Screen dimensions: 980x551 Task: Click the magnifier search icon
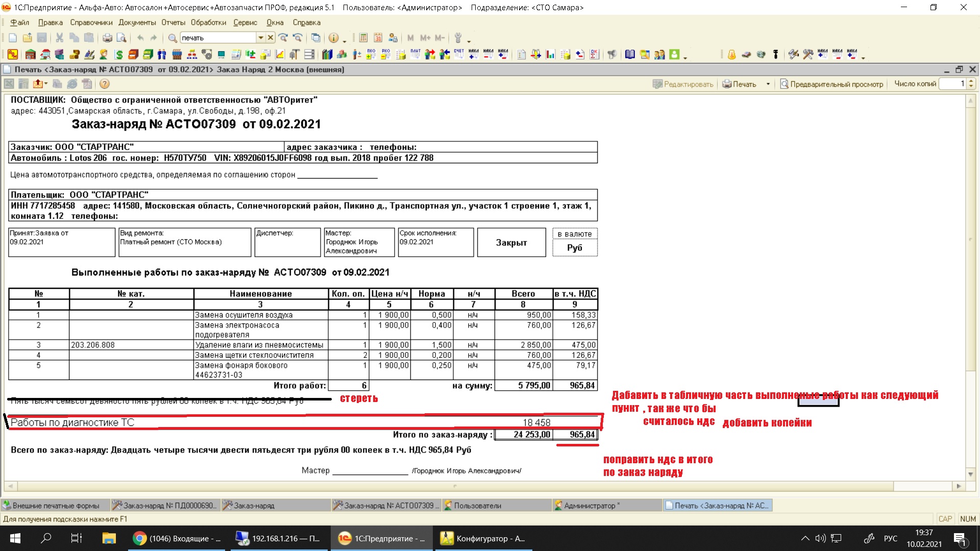click(173, 38)
